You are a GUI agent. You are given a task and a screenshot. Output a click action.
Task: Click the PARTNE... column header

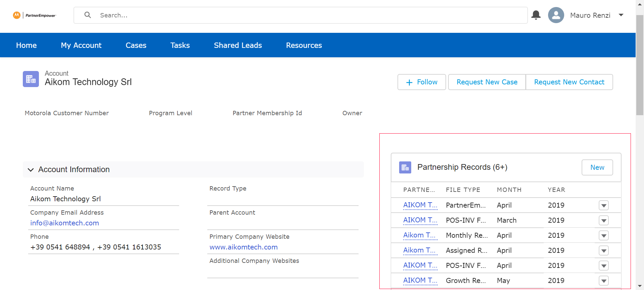coord(419,190)
